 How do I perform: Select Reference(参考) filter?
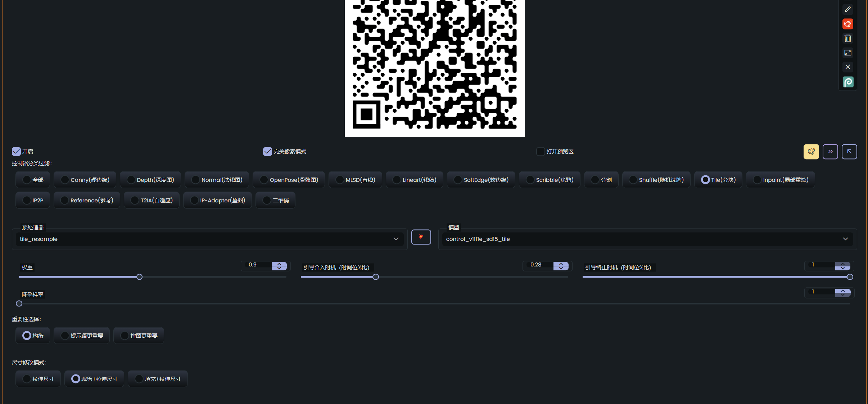(x=87, y=200)
